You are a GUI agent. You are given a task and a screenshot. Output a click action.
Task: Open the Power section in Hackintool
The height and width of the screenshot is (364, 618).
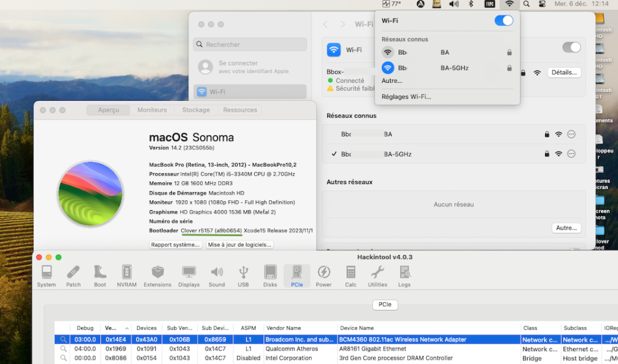point(324,276)
